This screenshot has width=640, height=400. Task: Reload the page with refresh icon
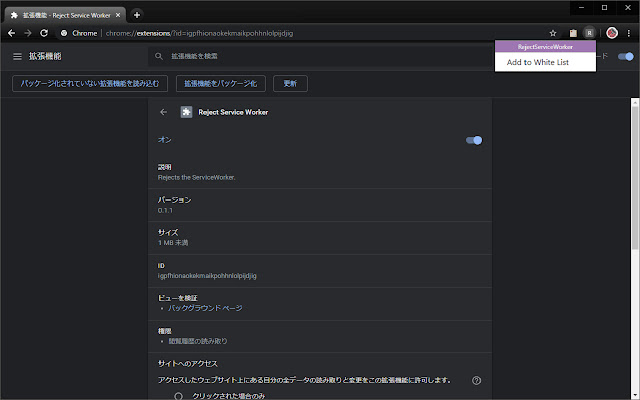tap(44, 33)
